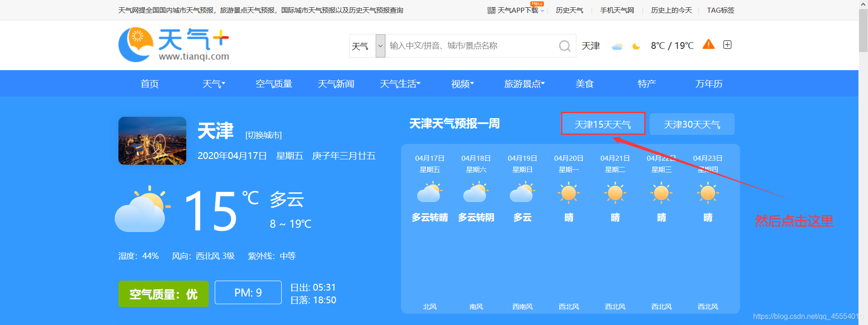Click the 天津天气预报一周 heading

pyautogui.click(x=454, y=124)
